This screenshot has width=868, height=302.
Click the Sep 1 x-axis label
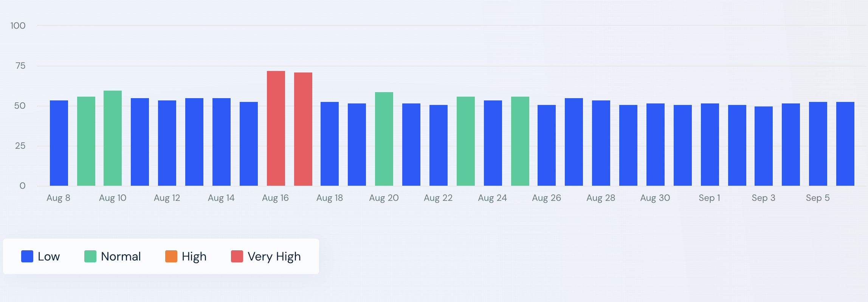pyautogui.click(x=709, y=198)
